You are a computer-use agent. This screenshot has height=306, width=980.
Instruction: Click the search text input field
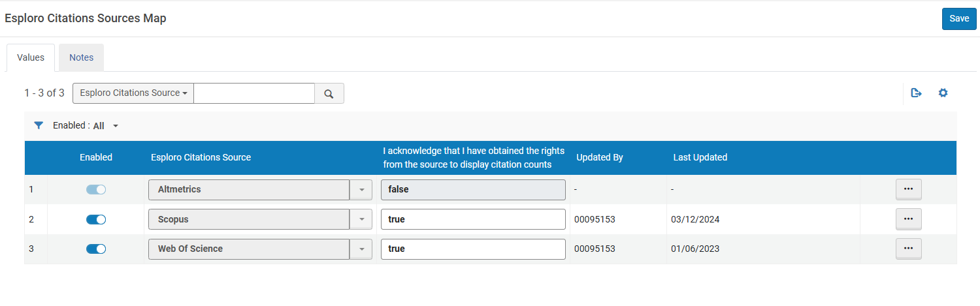tap(254, 93)
